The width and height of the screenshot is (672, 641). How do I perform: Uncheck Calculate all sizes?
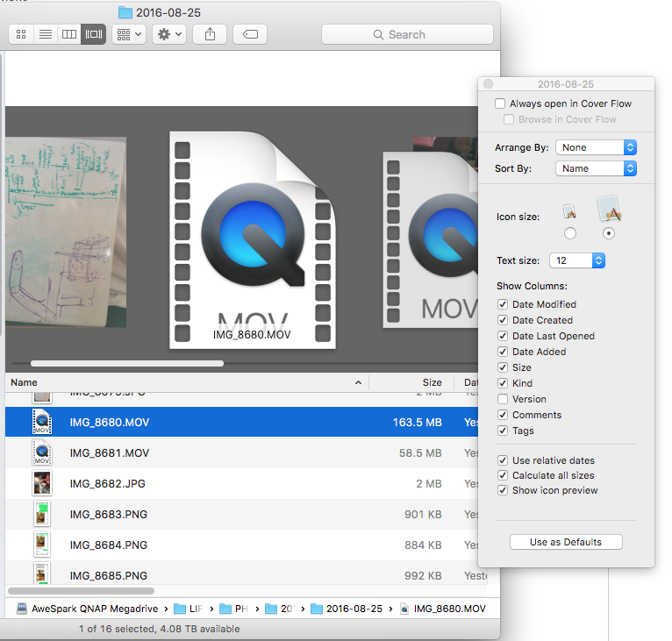[x=503, y=475]
